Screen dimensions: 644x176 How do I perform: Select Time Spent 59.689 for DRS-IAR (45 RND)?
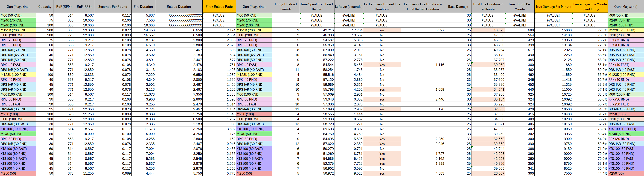(317, 84)
